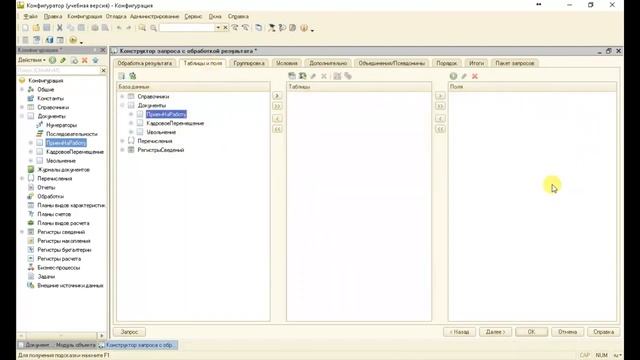Click the Open file icon in main toolbar

(36, 28)
